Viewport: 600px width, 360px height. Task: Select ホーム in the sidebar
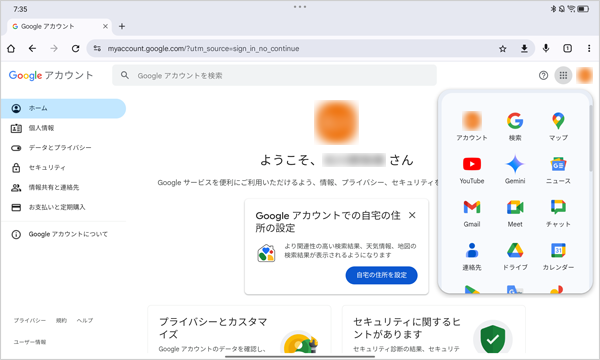[63, 108]
